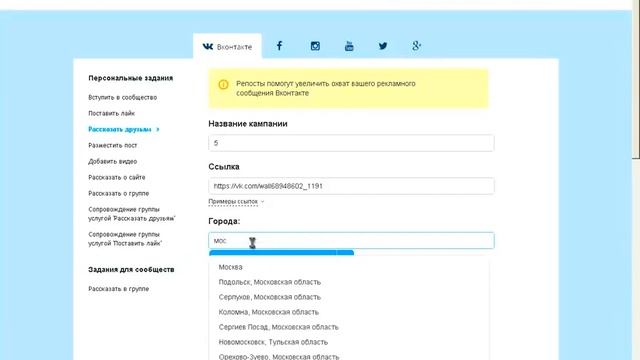This screenshot has width=640, height=360.
Task: Open Поставить лайк task
Action: point(111,113)
